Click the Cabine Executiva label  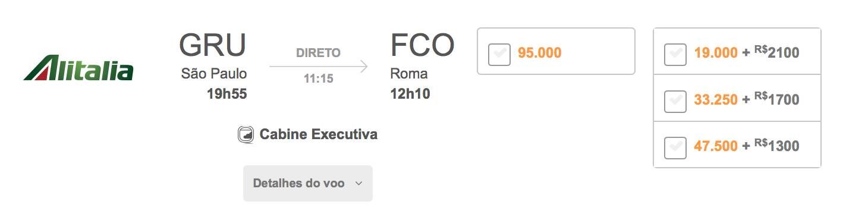pyautogui.click(x=319, y=134)
